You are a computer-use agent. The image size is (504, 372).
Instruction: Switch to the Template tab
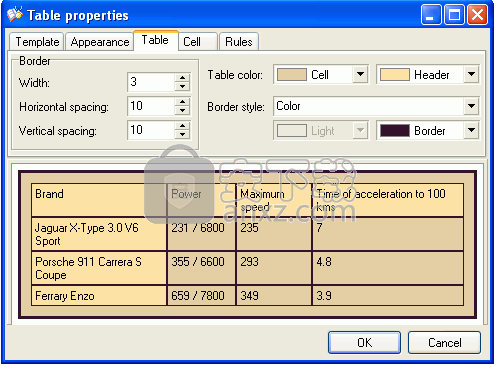[x=37, y=43]
